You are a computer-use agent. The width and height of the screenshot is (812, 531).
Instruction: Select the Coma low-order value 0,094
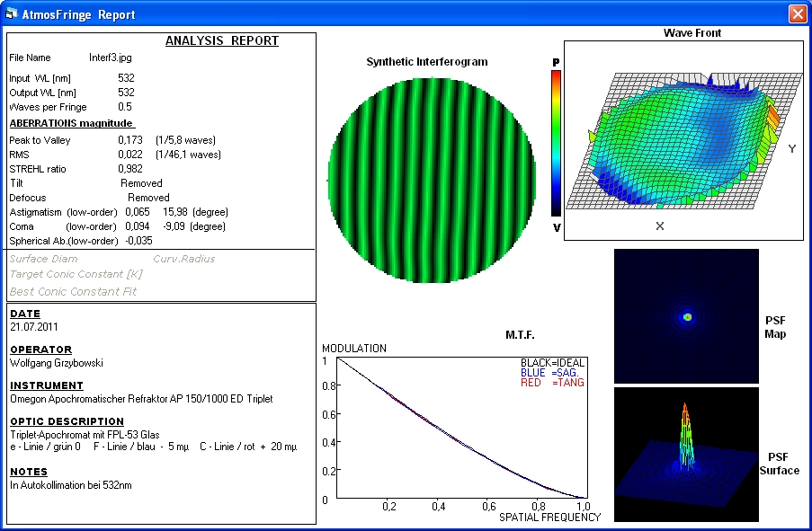pyautogui.click(x=137, y=226)
